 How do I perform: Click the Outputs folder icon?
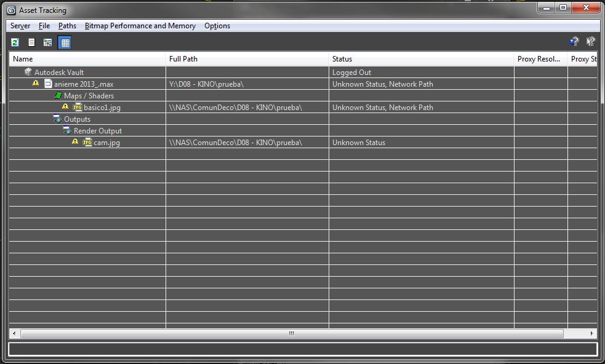(57, 119)
